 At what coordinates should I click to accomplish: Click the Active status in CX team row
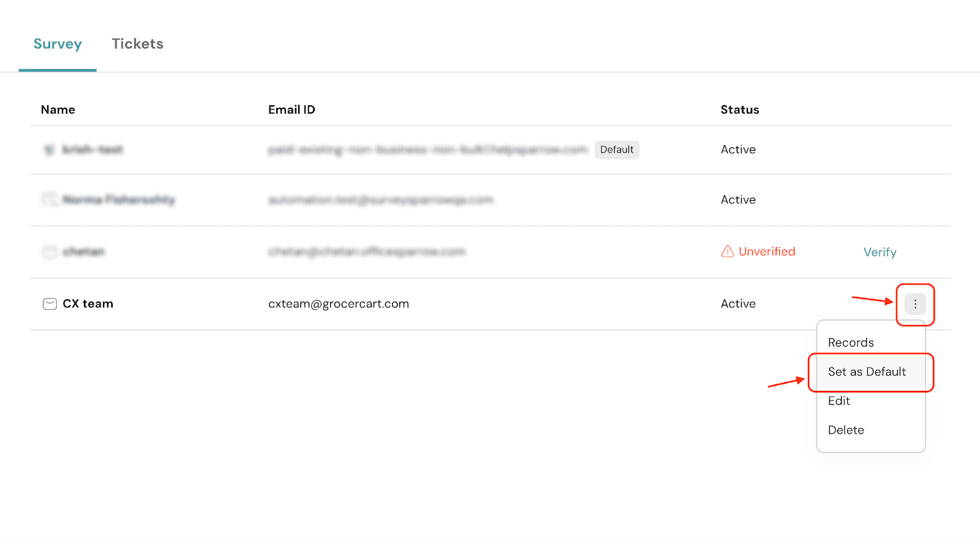point(738,304)
